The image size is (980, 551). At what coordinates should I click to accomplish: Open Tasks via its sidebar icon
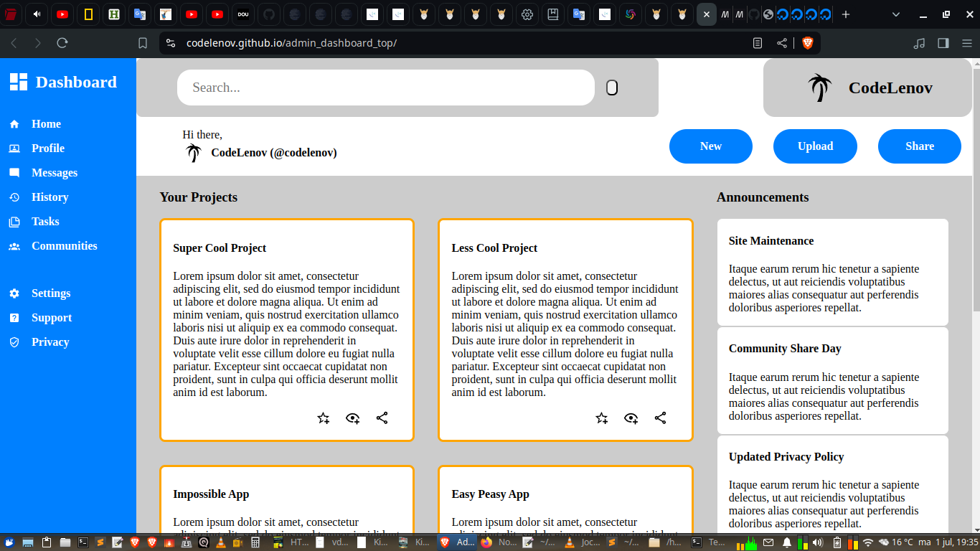[x=14, y=221]
